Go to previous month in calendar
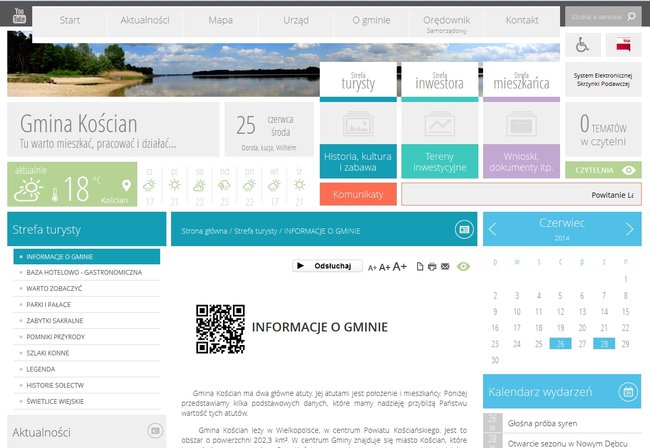The width and height of the screenshot is (650, 448). click(493, 230)
